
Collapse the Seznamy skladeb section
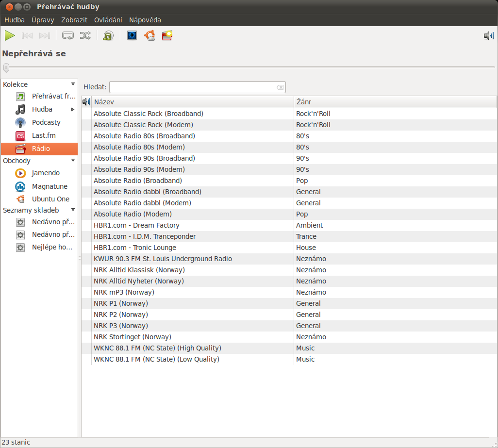[x=73, y=210]
